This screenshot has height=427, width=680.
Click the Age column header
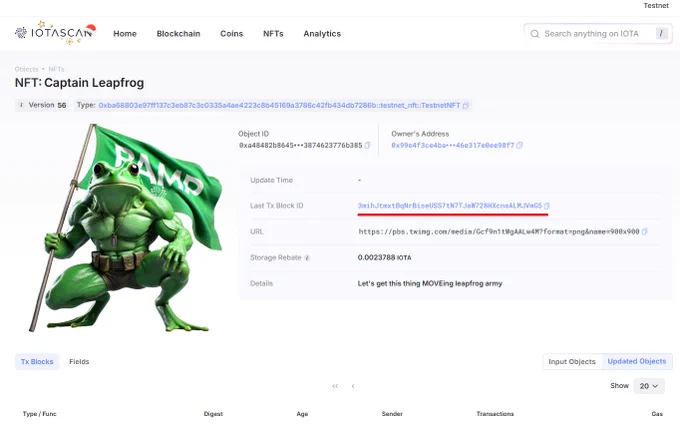tap(302, 414)
